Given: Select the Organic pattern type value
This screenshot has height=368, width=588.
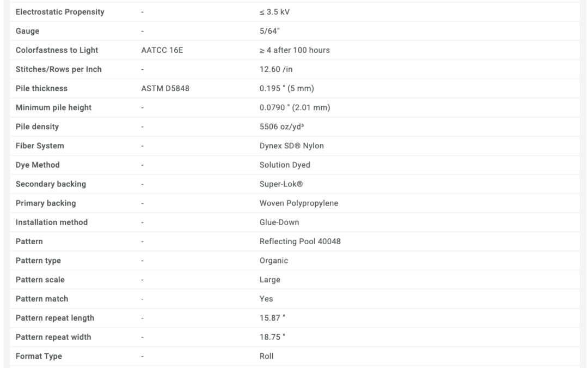Looking at the screenshot, I should 274,261.
